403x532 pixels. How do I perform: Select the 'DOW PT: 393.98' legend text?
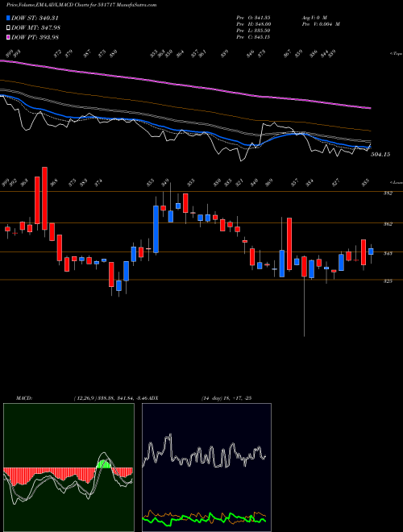click(x=35, y=37)
